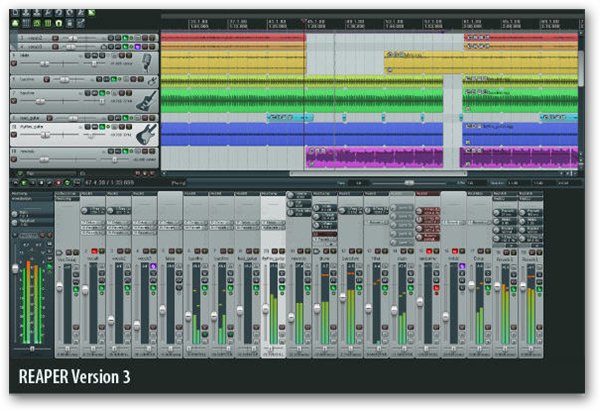
Task: Click the New Project blank-page toolbar icon
Action: (x=15, y=13)
